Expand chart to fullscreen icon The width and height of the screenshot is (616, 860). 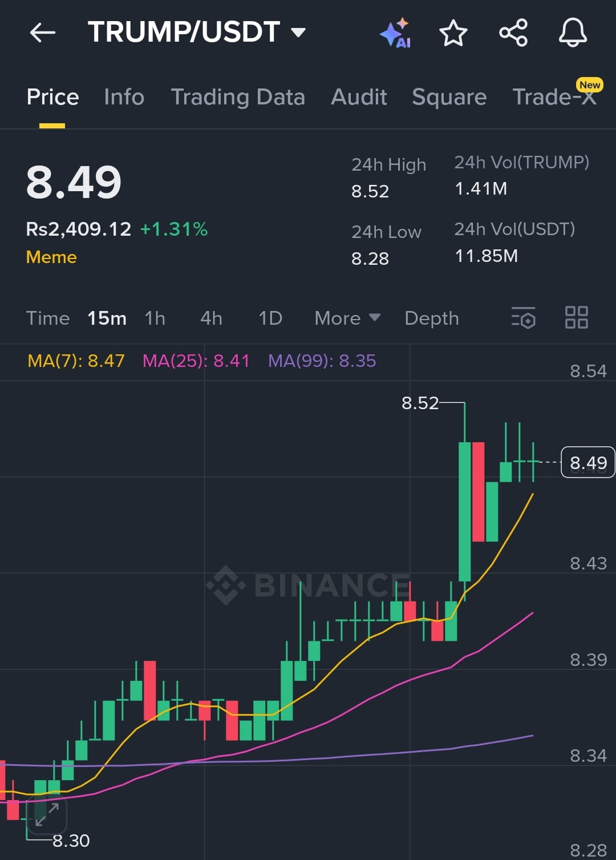[x=47, y=814]
